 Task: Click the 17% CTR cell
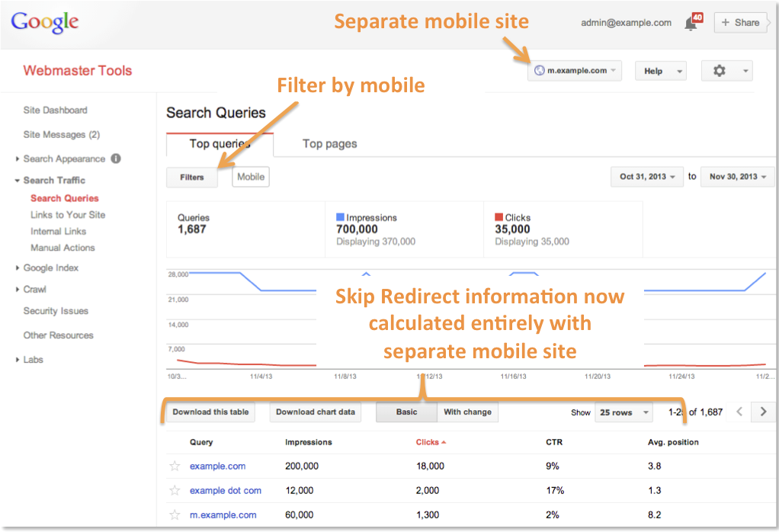tap(555, 491)
